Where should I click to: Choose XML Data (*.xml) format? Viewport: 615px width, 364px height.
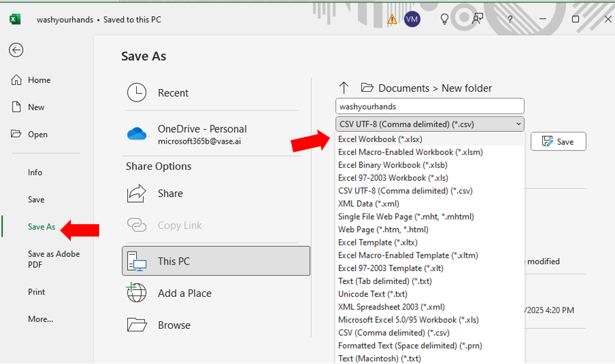pos(430,204)
